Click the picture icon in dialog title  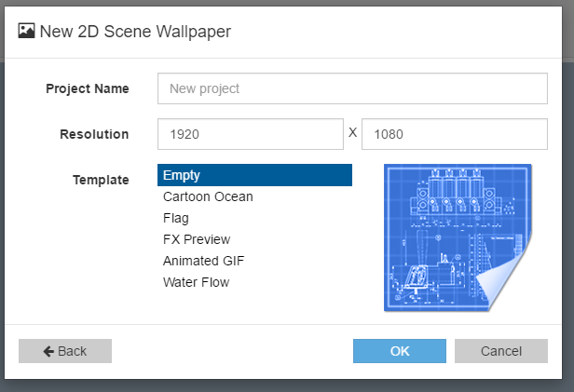pyautogui.click(x=27, y=31)
